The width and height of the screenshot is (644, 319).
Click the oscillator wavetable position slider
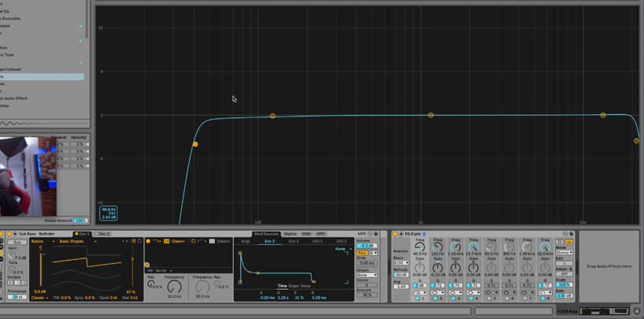tap(132, 272)
